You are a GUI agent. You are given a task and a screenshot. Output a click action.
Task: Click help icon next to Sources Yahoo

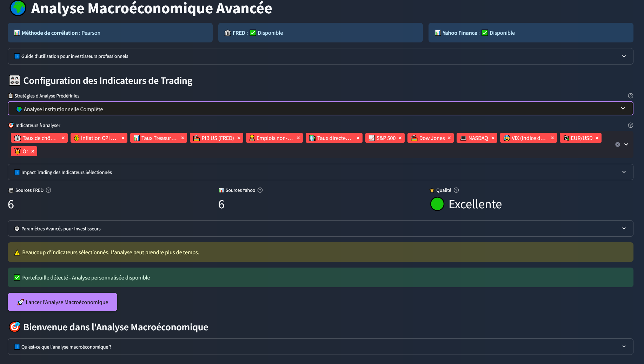pyautogui.click(x=260, y=190)
